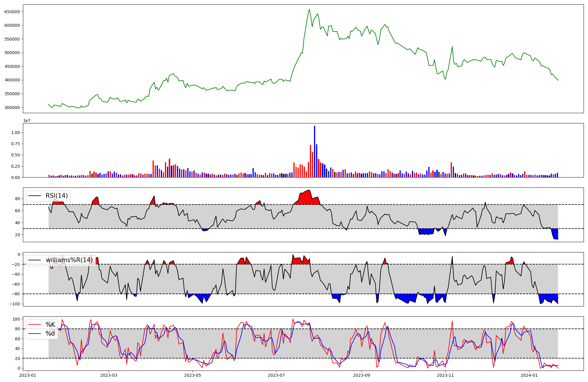Click the tallest blue volume bar
The image size is (588, 382).
click(x=315, y=151)
